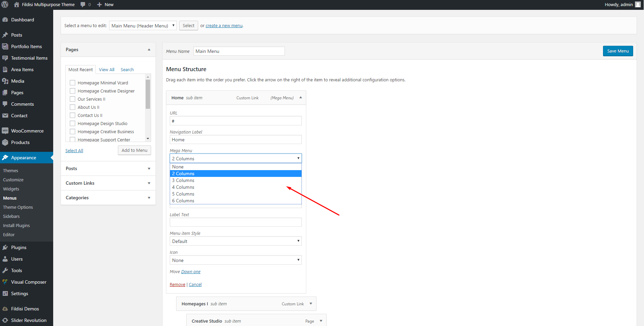This screenshot has height=326, width=644.
Task: Collapse the Home menu item
Action: click(x=300, y=98)
